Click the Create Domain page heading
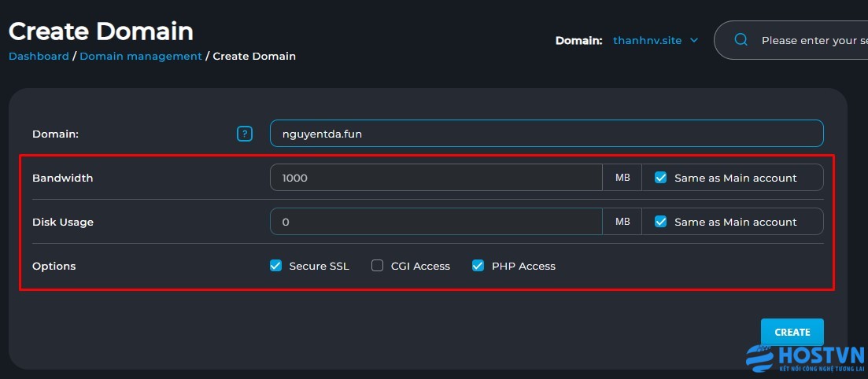868x379 pixels. coord(102,31)
